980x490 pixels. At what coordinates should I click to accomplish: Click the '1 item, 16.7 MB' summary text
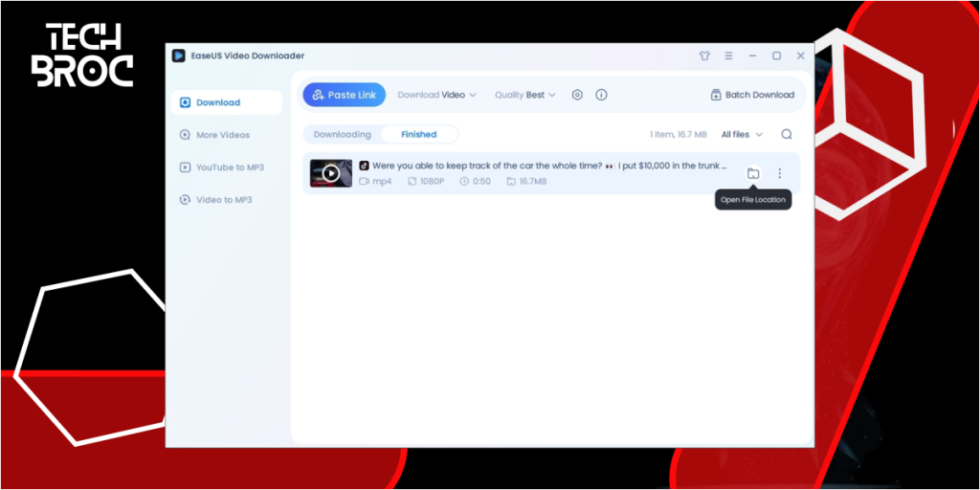(x=679, y=134)
